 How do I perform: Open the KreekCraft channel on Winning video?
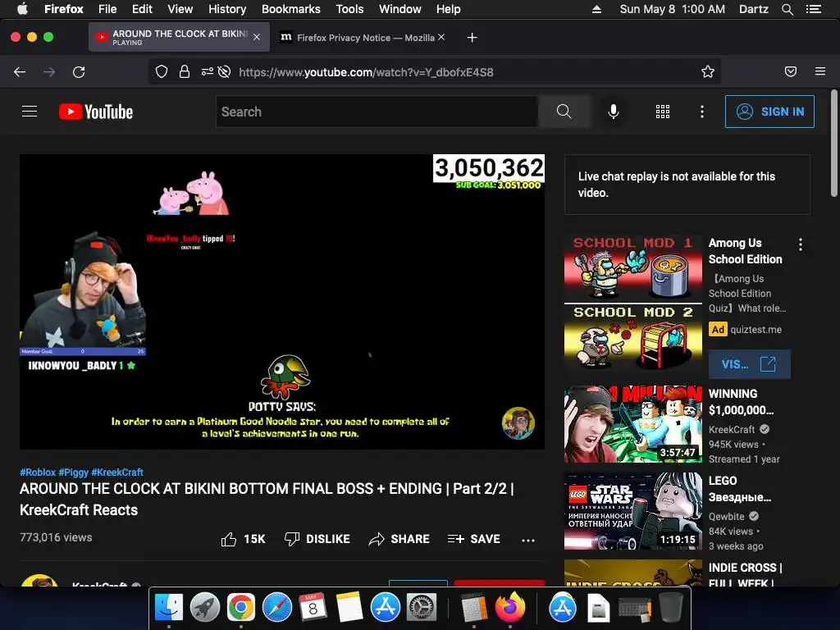pyautogui.click(x=731, y=429)
